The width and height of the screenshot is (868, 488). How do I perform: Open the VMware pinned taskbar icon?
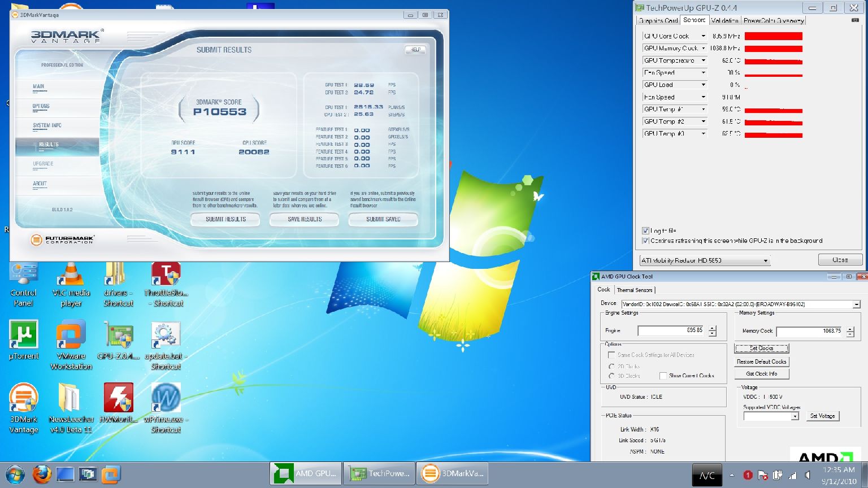click(x=111, y=474)
